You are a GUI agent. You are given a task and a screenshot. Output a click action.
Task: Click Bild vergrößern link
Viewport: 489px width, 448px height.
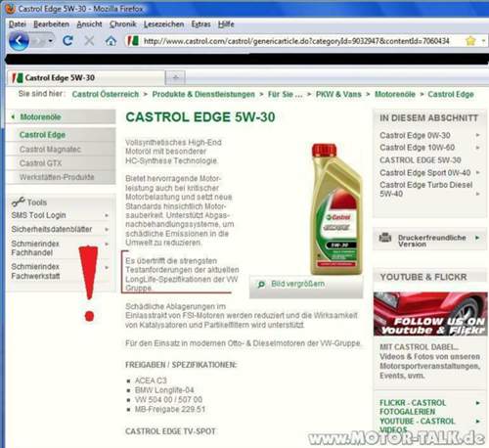pos(297,284)
